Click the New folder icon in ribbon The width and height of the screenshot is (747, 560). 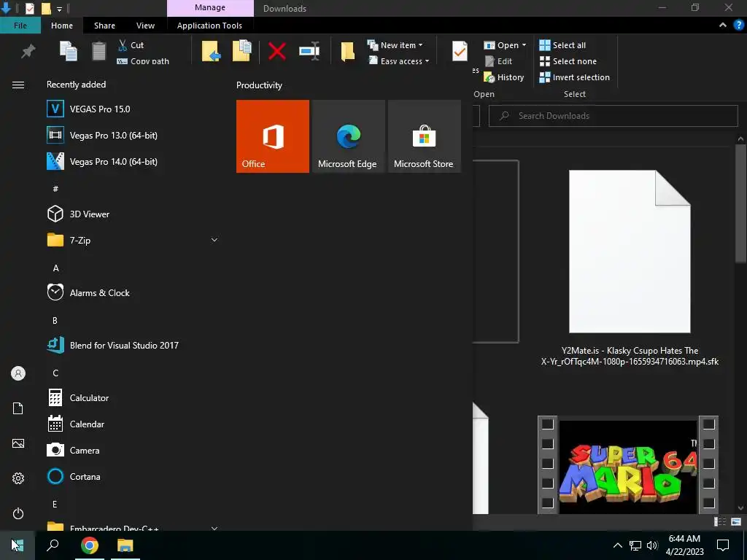click(x=348, y=52)
